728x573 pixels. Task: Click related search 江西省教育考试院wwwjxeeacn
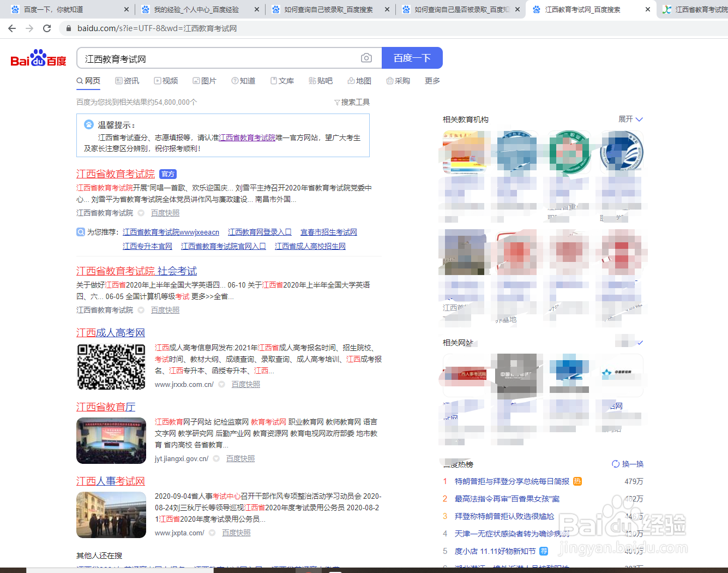coord(171,232)
